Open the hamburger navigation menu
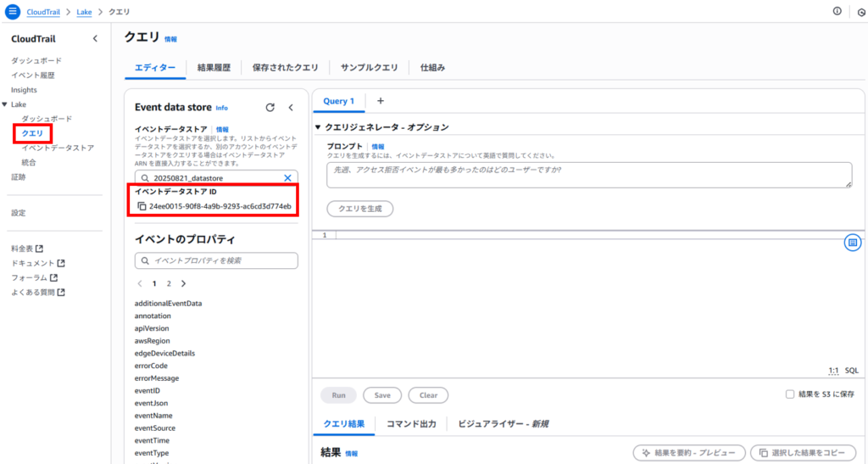 [x=12, y=11]
